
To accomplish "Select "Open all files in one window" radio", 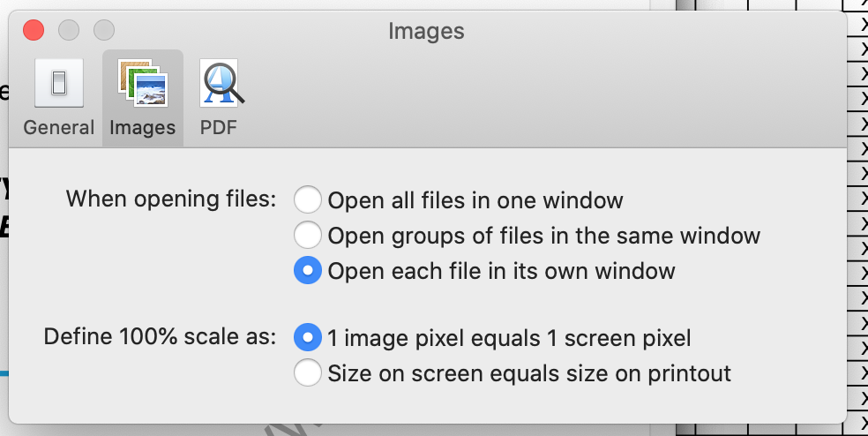I will click(307, 200).
